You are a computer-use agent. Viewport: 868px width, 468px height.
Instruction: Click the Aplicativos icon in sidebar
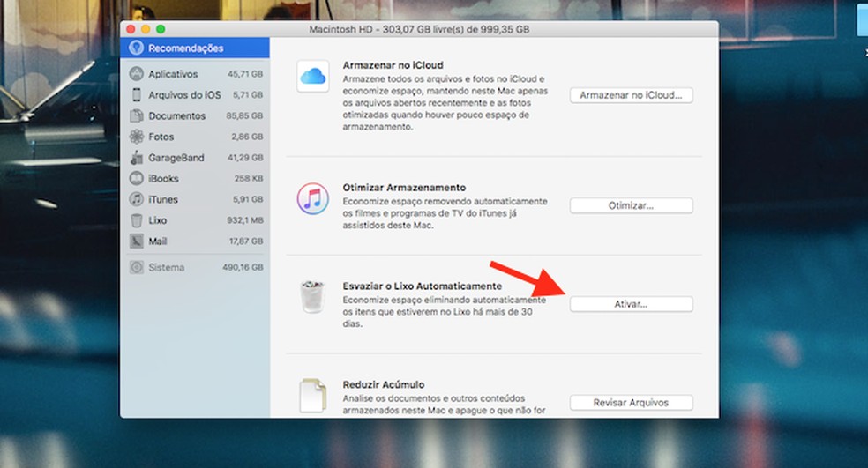(x=136, y=73)
